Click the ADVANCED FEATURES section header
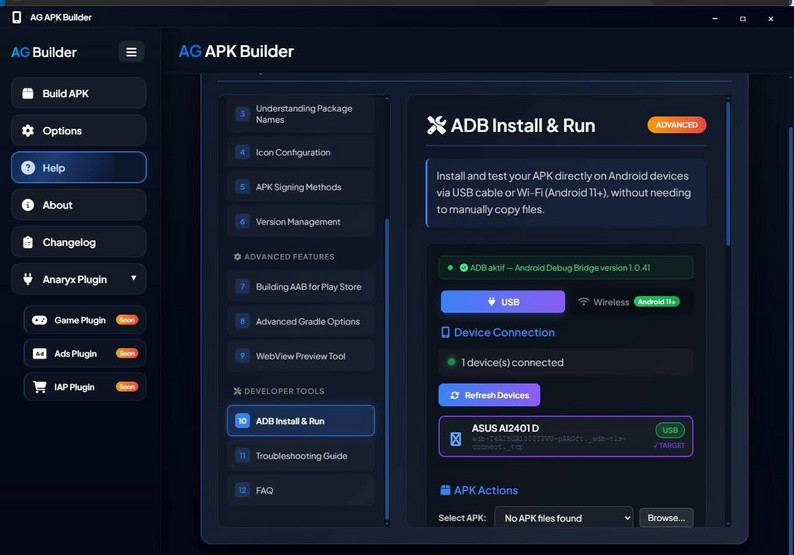Image resolution: width=794 pixels, height=555 pixels. [284, 257]
